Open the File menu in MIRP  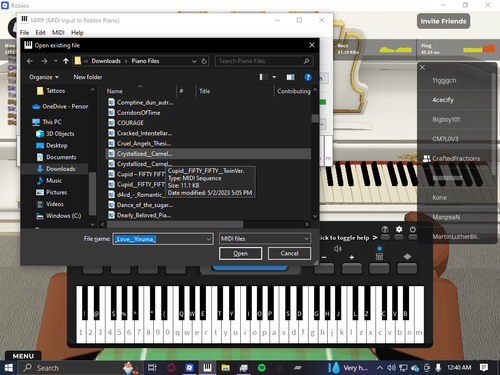click(x=24, y=33)
